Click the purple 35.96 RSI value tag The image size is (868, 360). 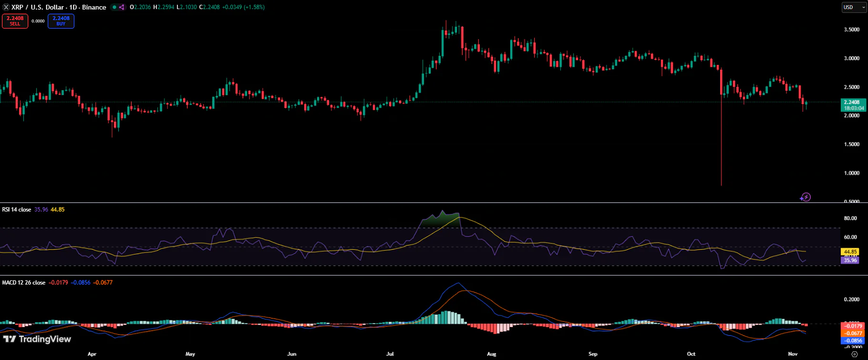(850, 260)
